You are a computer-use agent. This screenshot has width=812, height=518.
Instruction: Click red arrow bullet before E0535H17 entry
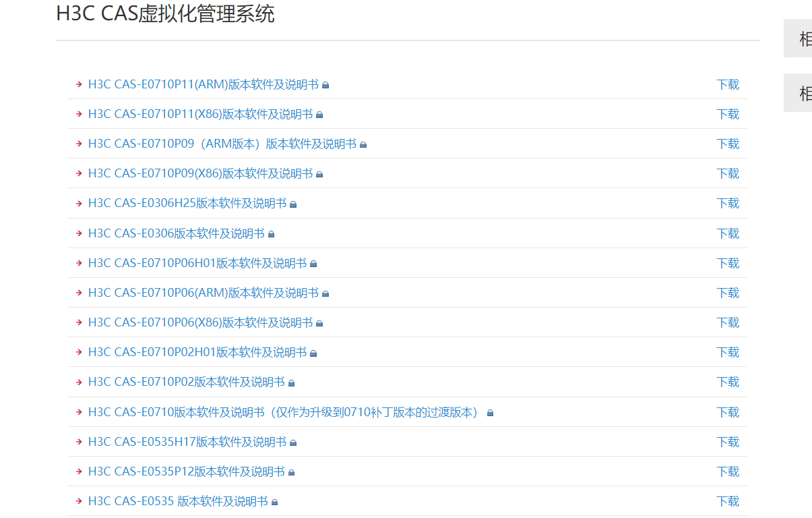[x=79, y=442]
